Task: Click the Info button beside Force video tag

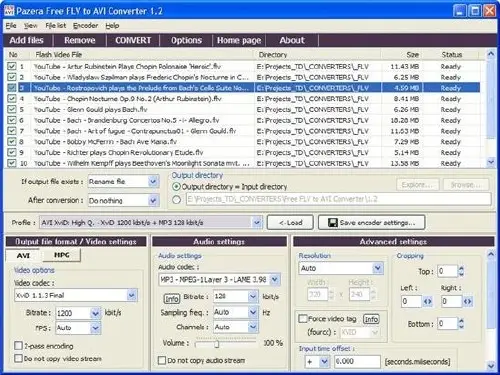Action: pyautogui.click(x=371, y=319)
